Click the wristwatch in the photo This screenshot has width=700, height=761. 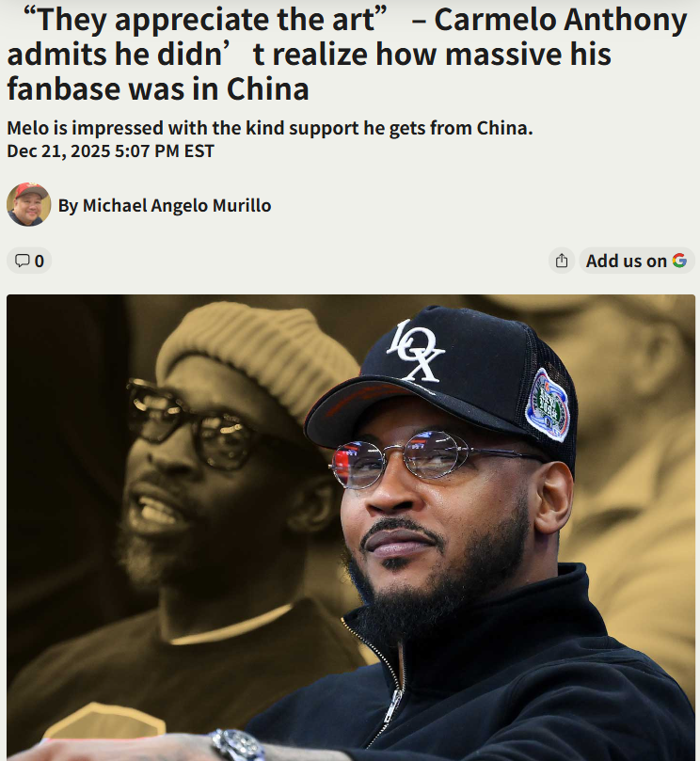tap(238, 745)
